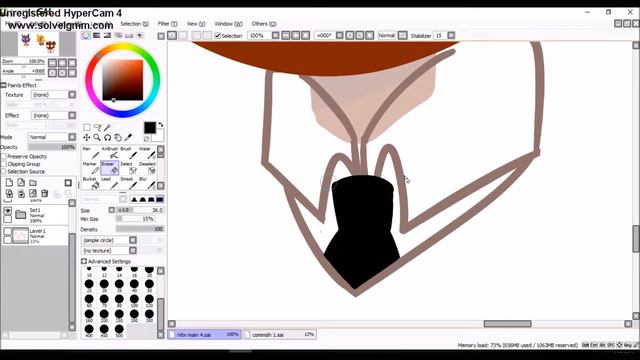Click the canvas horizontal scrollbar thumb
Image resolution: width=640 pixels, height=360 pixels.
507,324
